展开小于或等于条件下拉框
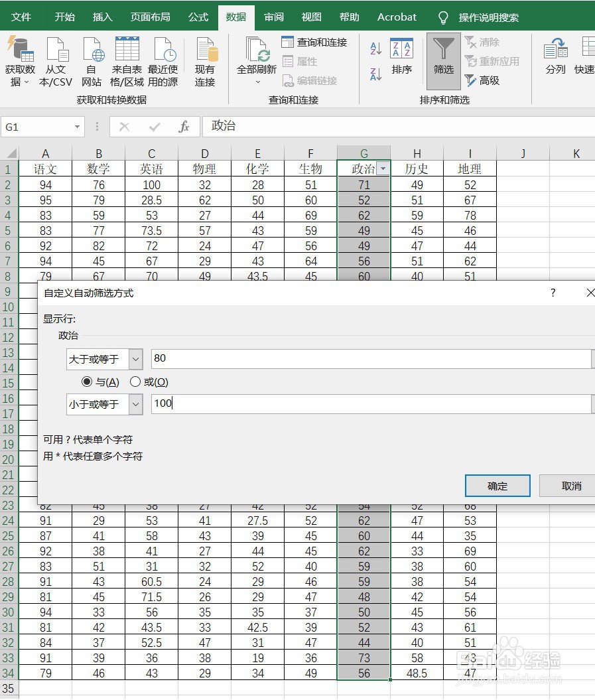 tap(136, 403)
